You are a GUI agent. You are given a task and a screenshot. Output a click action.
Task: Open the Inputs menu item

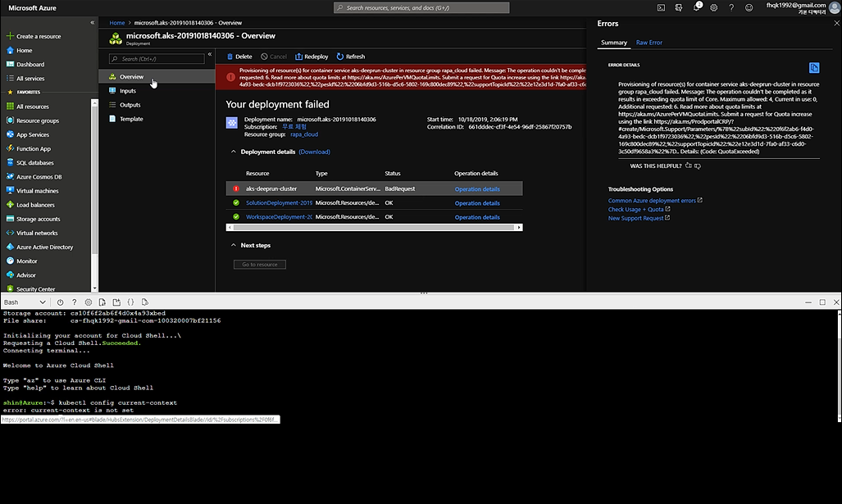[157, 91]
